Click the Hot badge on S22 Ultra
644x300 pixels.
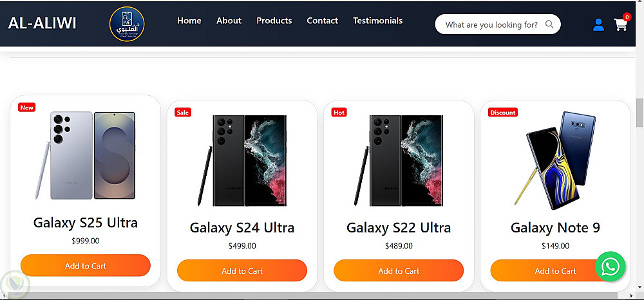(339, 112)
